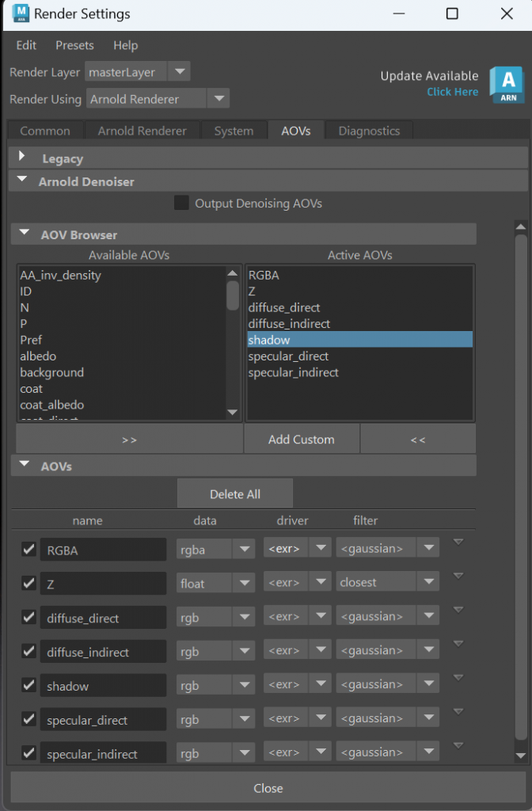Click the shadow name input field
This screenshot has width=532, height=811.
tap(104, 686)
